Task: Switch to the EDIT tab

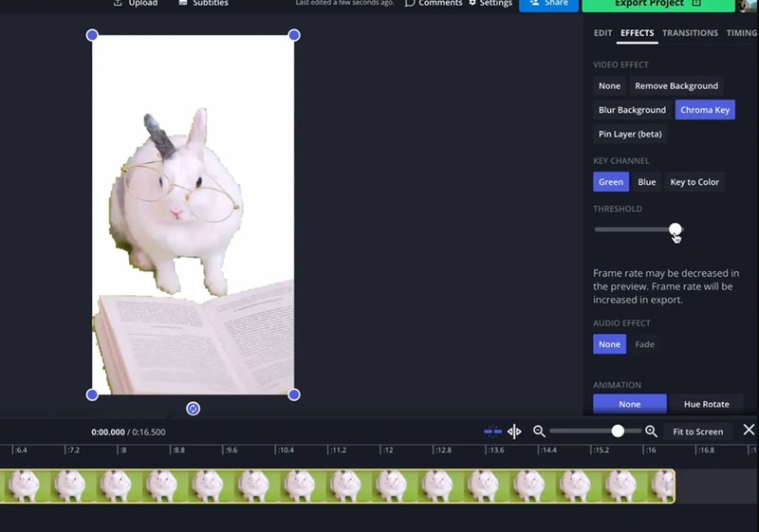Action: (603, 33)
